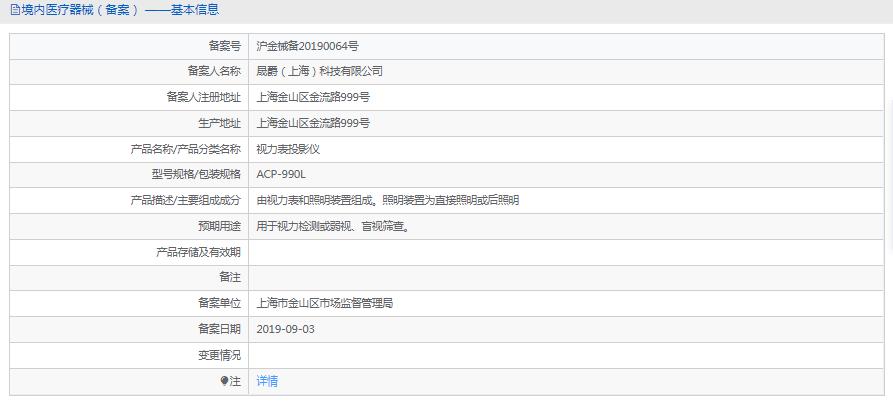Open the 详情 link in the 注 row
The height and width of the screenshot is (404, 893).
click(267, 381)
